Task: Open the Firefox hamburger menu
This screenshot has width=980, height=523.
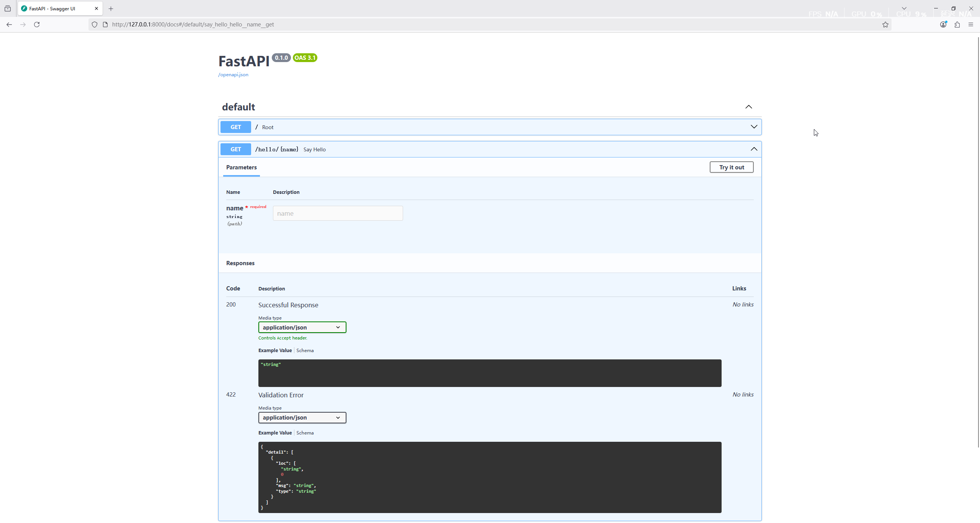Action: (x=971, y=25)
